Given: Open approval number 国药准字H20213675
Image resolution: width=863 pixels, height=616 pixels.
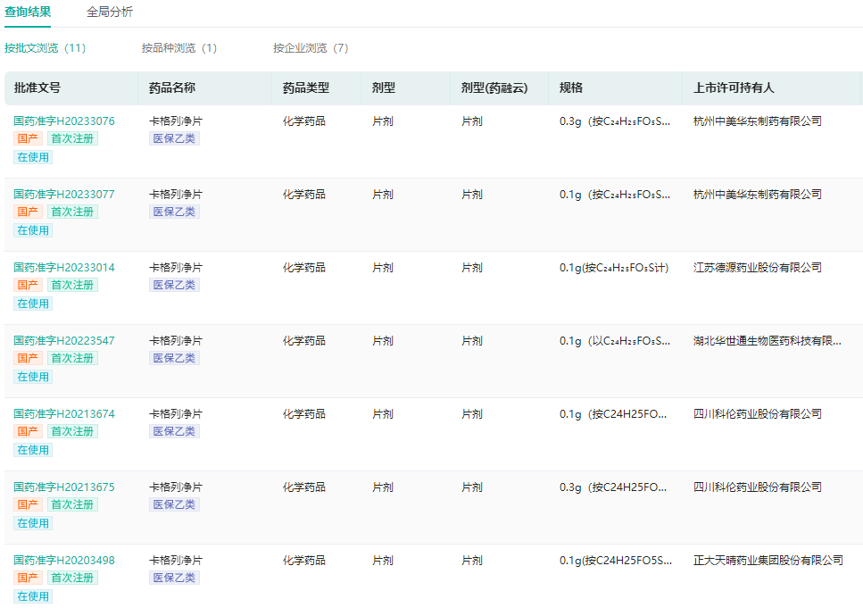Looking at the screenshot, I should pyautogui.click(x=64, y=487).
